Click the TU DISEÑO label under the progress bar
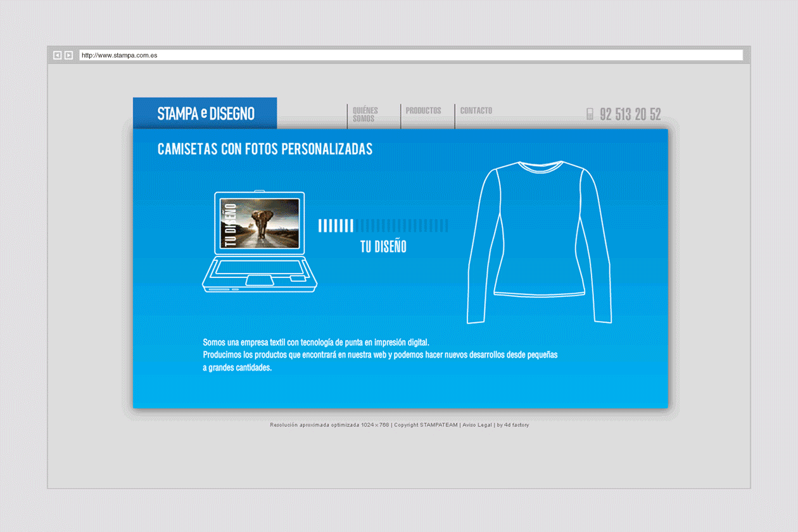 (383, 247)
